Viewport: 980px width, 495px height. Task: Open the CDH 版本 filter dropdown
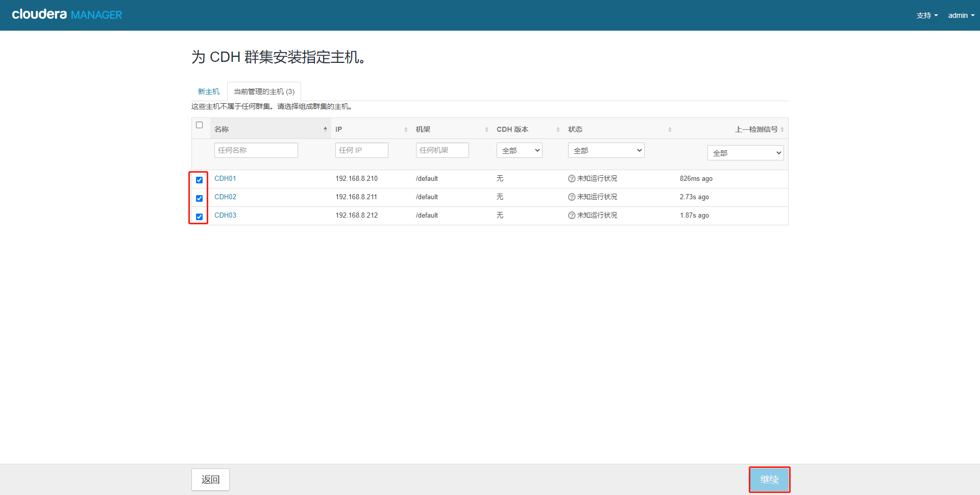coord(519,150)
